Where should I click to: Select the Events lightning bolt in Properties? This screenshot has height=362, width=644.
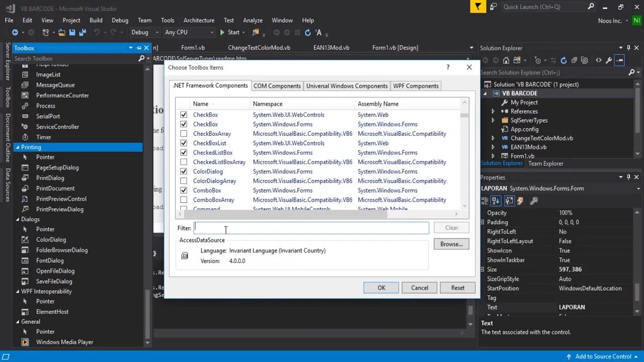click(520, 201)
